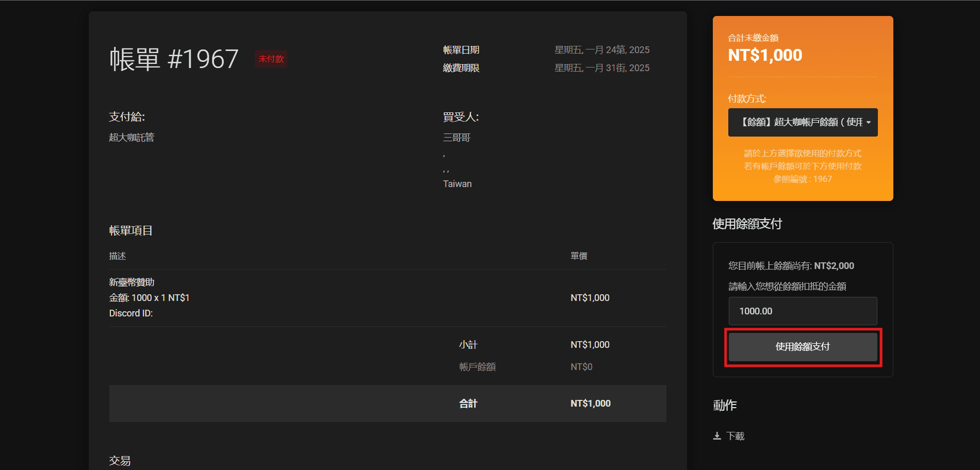Click the 描述 column header

[118, 256]
